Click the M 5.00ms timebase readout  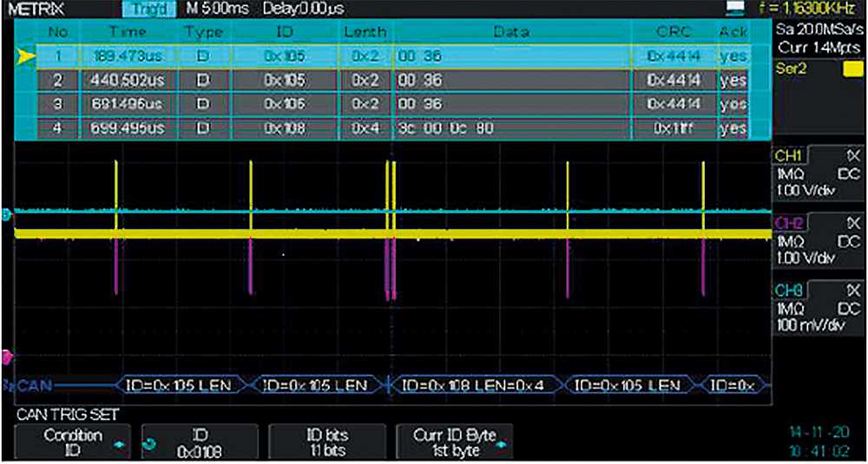tap(216, 9)
